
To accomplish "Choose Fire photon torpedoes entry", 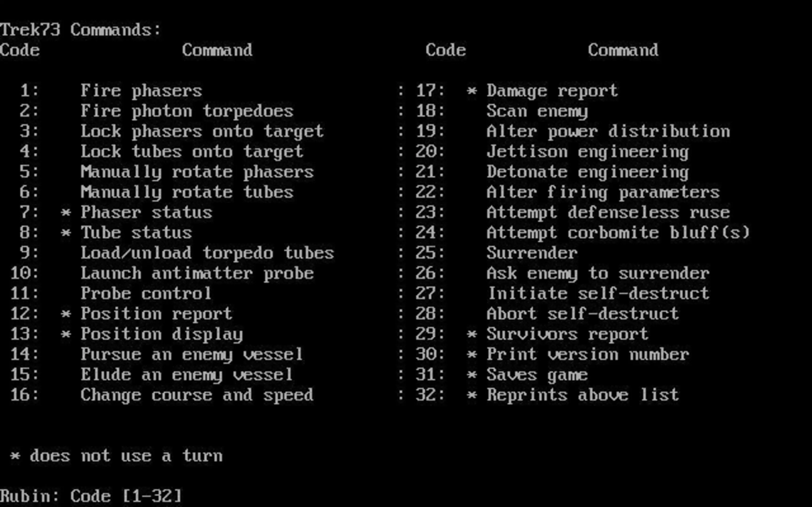I will pos(187,111).
